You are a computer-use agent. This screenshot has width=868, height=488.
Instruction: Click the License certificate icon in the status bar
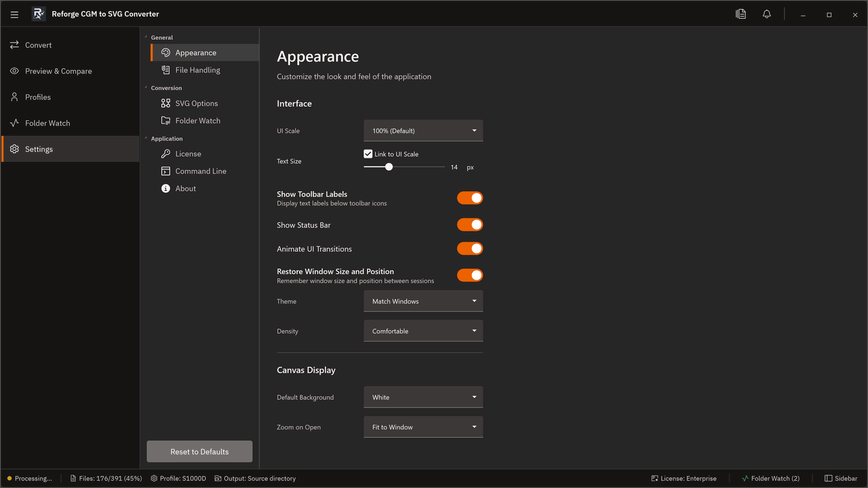[655, 478]
